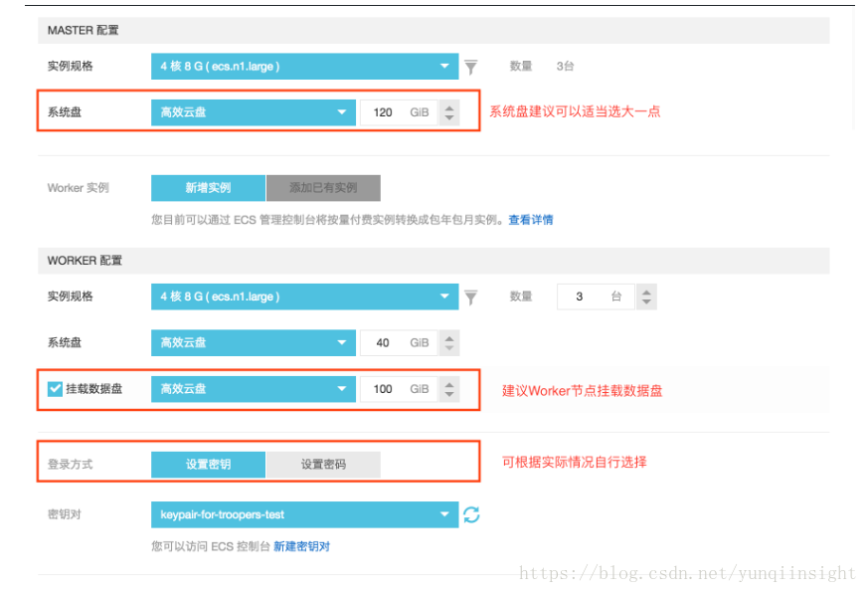This screenshot has width=868, height=593.
Task: Click the WORKER system disk 40 GiB field
Action: pos(399,342)
